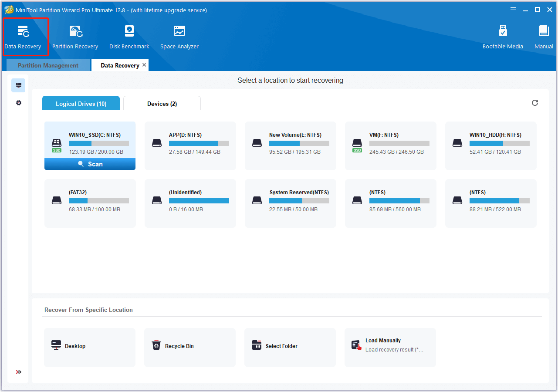Select the System Reserved(NTFS) drive icon
This screenshot has width=558, height=392.
[x=257, y=200]
